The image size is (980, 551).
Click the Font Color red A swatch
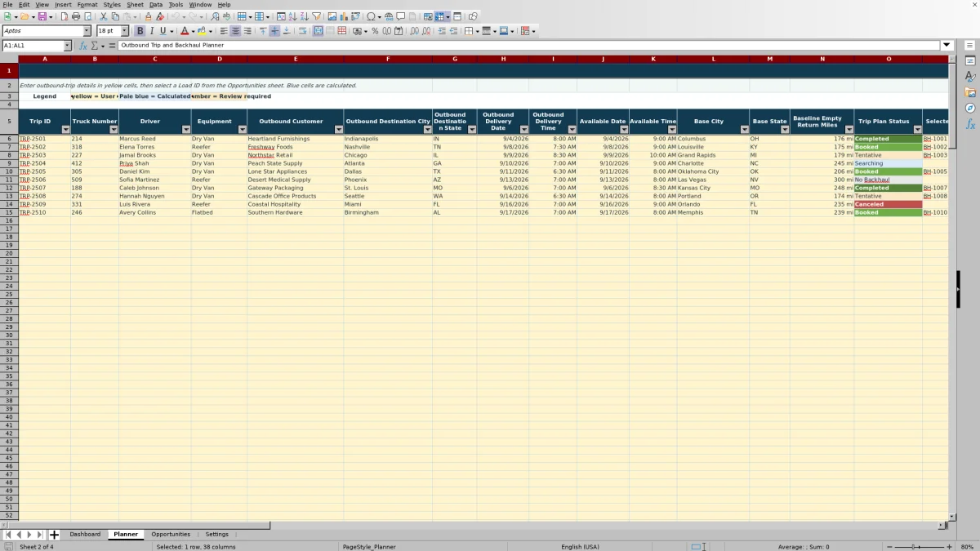pos(185,31)
